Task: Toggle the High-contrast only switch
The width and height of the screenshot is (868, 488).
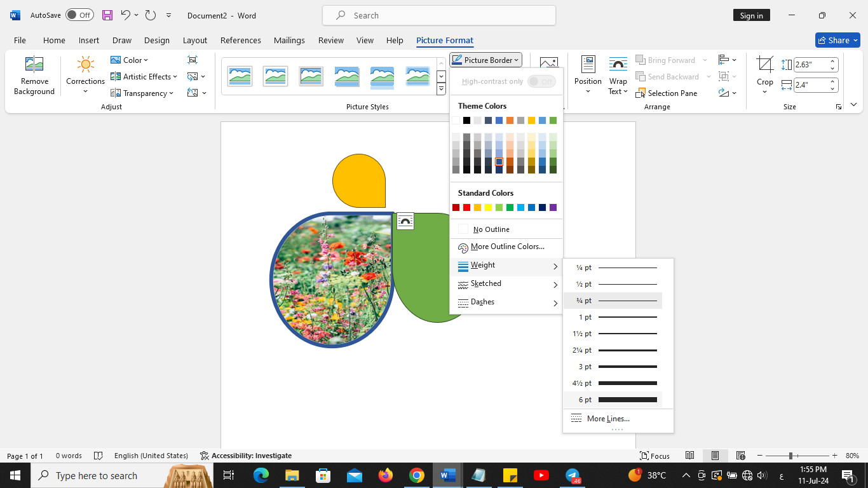Action: click(x=541, y=81)
